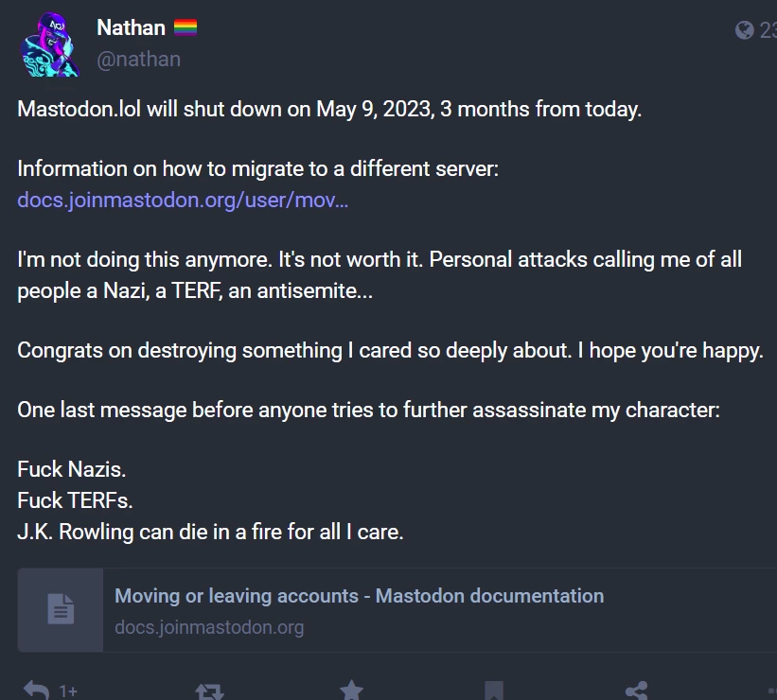This screenshot has width=777, height=700.
Task: Boost the Mastodon.lol shutdown post
Action: pos(208,691)
